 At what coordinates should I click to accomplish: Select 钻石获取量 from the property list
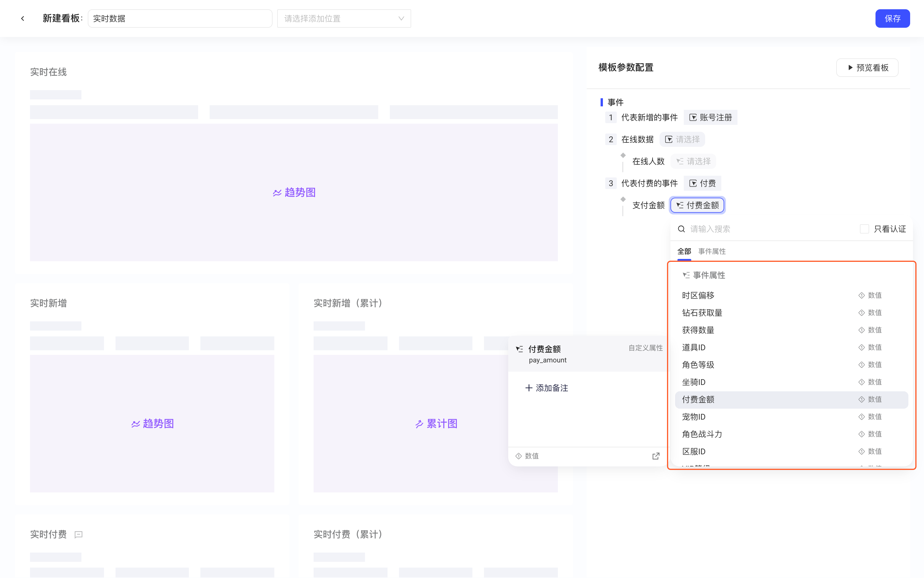click(791, 313)
